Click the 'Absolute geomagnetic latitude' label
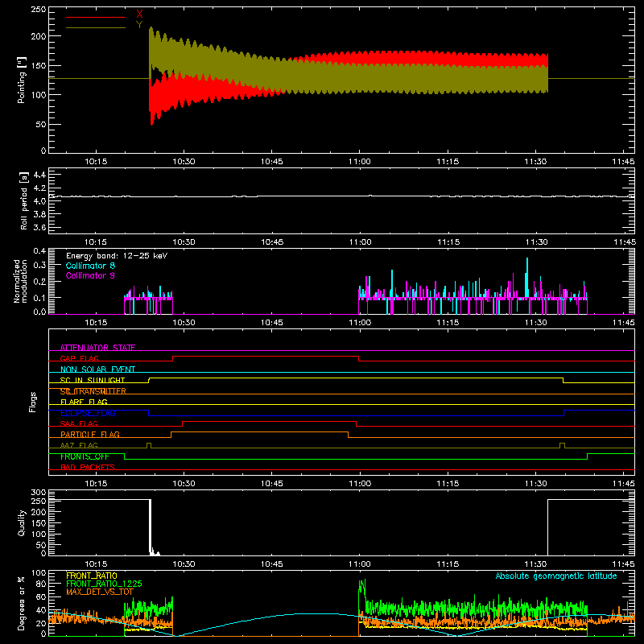Screen dimensions: 644x644 point(556,576)
